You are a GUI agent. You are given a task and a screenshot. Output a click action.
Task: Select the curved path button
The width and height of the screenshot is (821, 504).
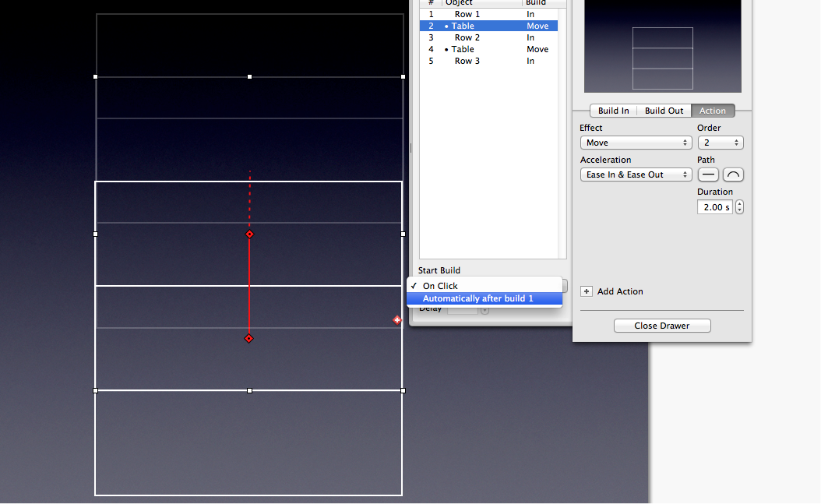click(x=733, y=174)
